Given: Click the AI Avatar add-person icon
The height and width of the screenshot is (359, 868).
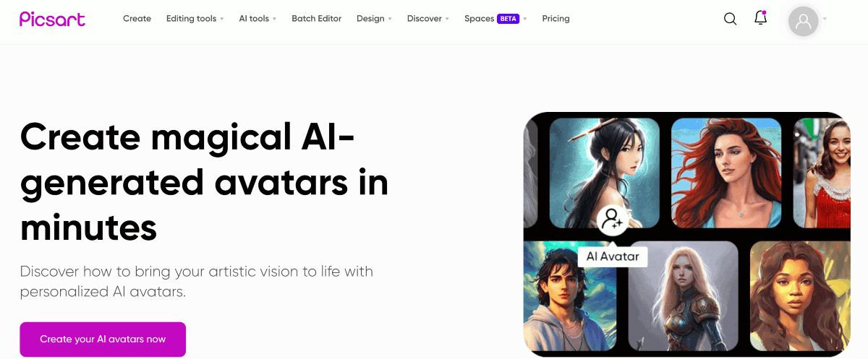Looking at the screenshot, I should pyautogui.click(x=613, y=219).
